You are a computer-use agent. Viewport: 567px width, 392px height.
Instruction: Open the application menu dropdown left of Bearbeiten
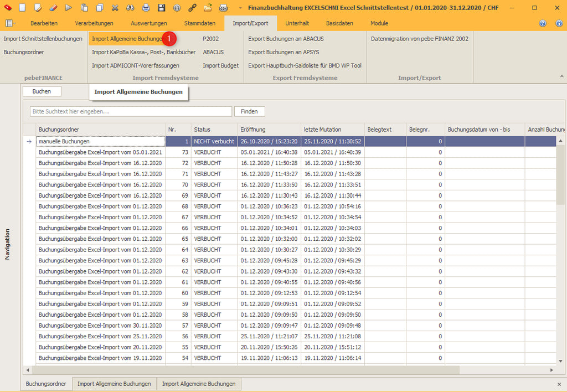pyautogui.click(x=11, y=23)
